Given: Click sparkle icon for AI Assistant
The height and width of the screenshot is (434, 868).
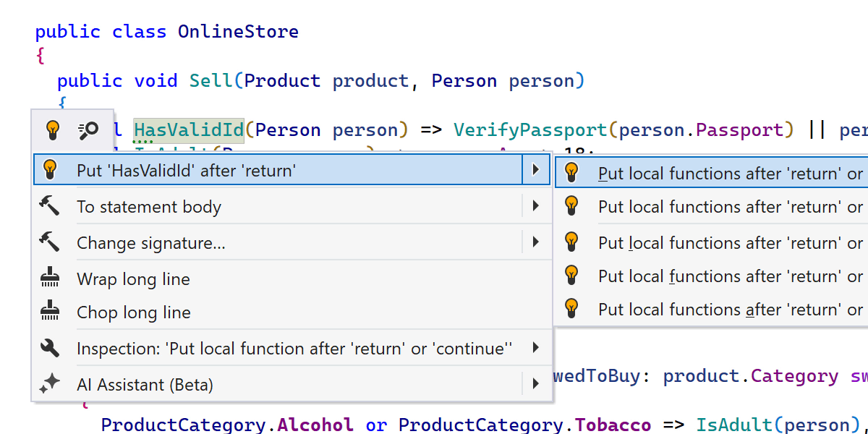Looking at the screenshot, I should click(x=49, y=384).
